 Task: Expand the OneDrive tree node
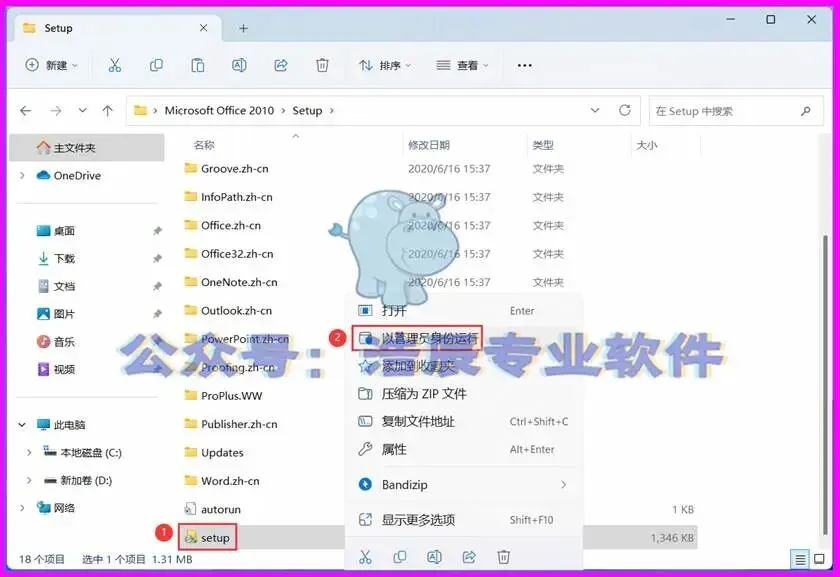pos(22,176)
